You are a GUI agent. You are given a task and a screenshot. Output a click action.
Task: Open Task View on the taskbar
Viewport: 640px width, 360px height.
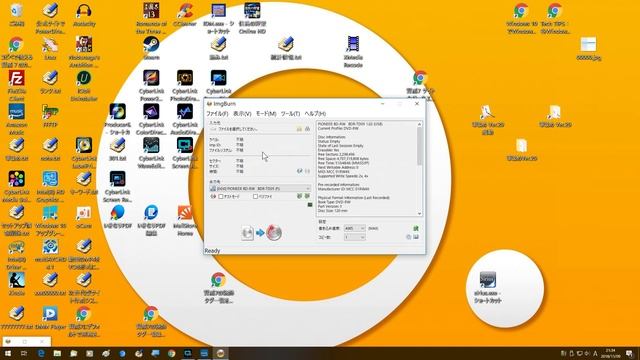click(24, 353)
